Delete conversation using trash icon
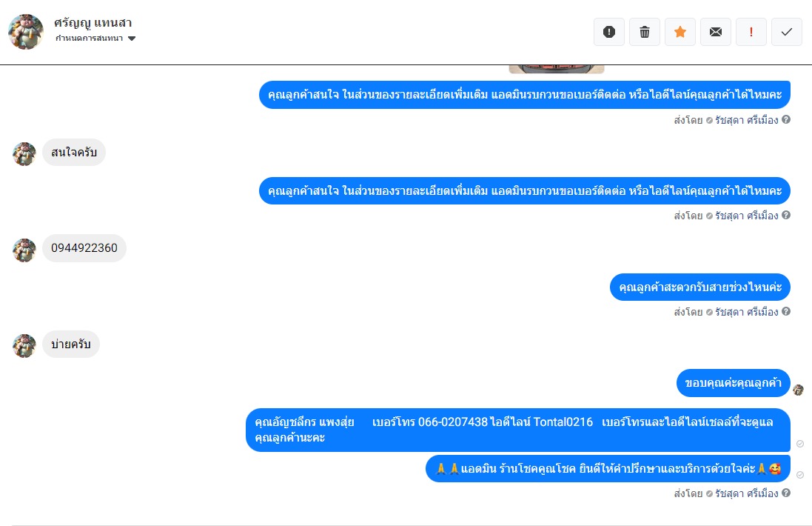Image resolution: width=812 pixels, height=526 pixels. click(645, 32)
